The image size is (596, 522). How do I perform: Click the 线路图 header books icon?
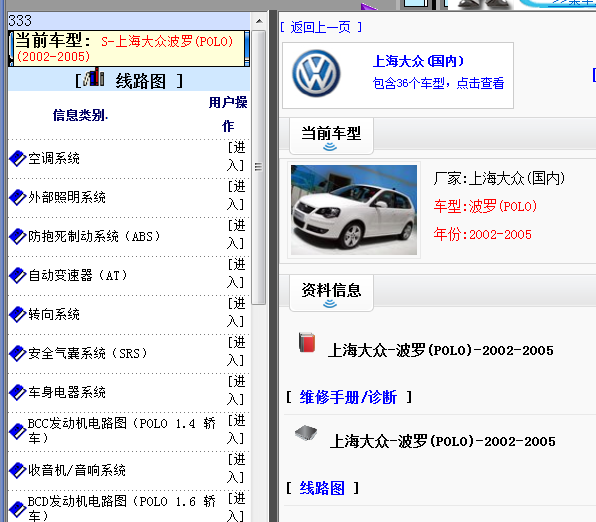(94, 77)
